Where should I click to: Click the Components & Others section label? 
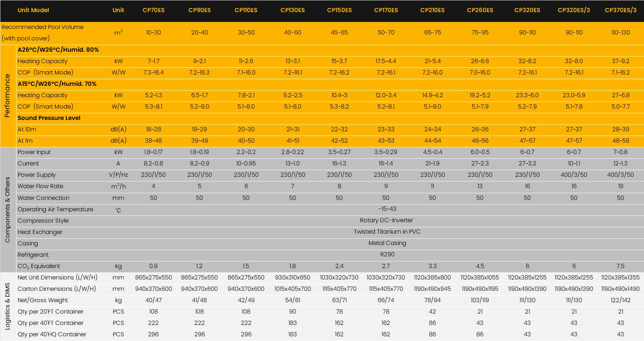7,209
